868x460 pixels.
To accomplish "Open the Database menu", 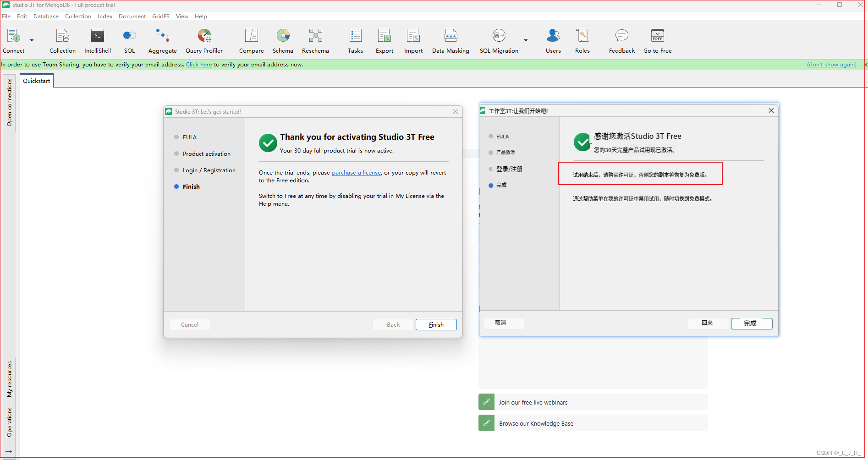I will pyautogui.click(x=46, y=16).
